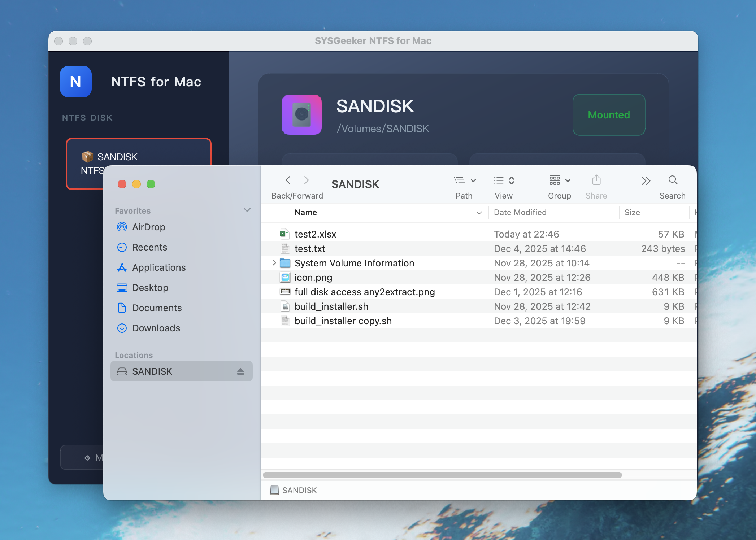The image size is (756, 540).
Task: Select the test2.xlsx Excel file icon
Action: tap(284, 234)
